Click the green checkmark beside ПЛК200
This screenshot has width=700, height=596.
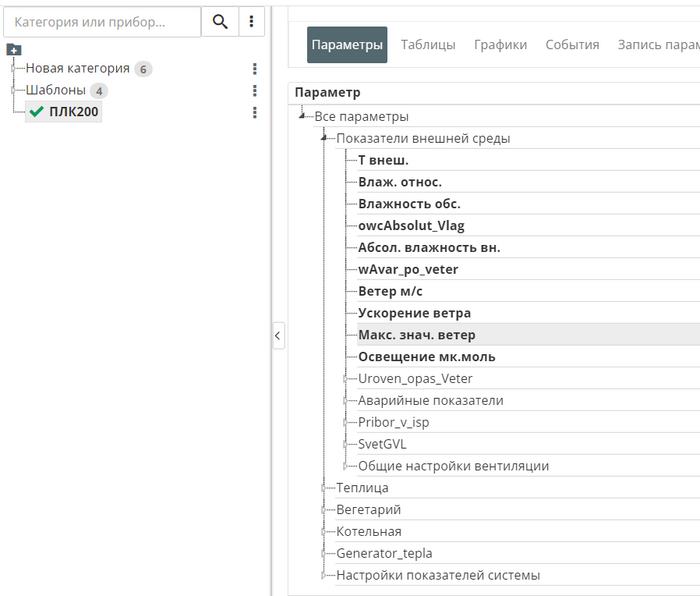pyautogui.click(x=37, y=112)
